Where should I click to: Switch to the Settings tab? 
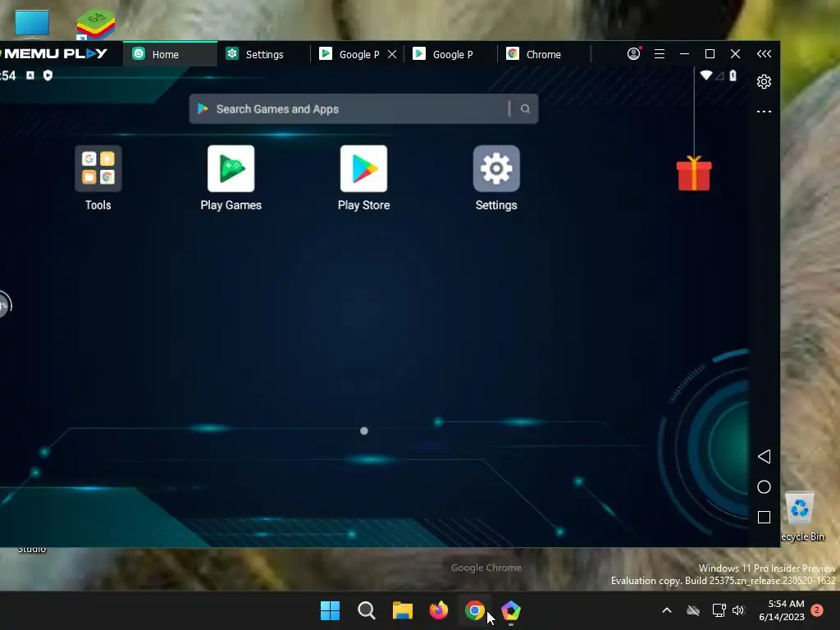click(263, 54)
